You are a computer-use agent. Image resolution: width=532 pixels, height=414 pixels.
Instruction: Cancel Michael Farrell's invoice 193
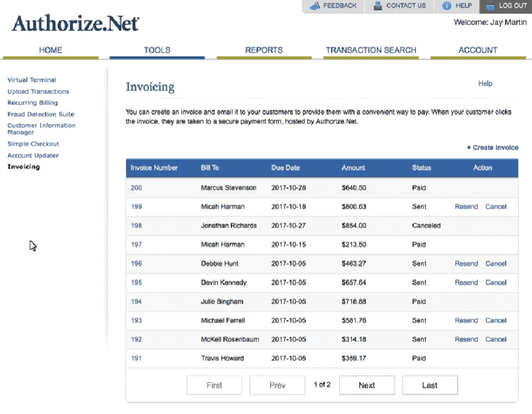[496, 321]
